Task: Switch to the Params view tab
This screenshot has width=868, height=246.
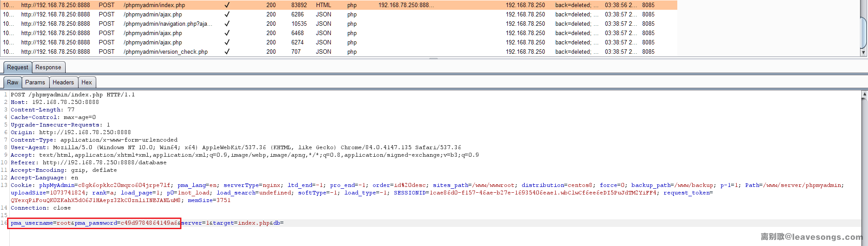Action: [35, 83]
